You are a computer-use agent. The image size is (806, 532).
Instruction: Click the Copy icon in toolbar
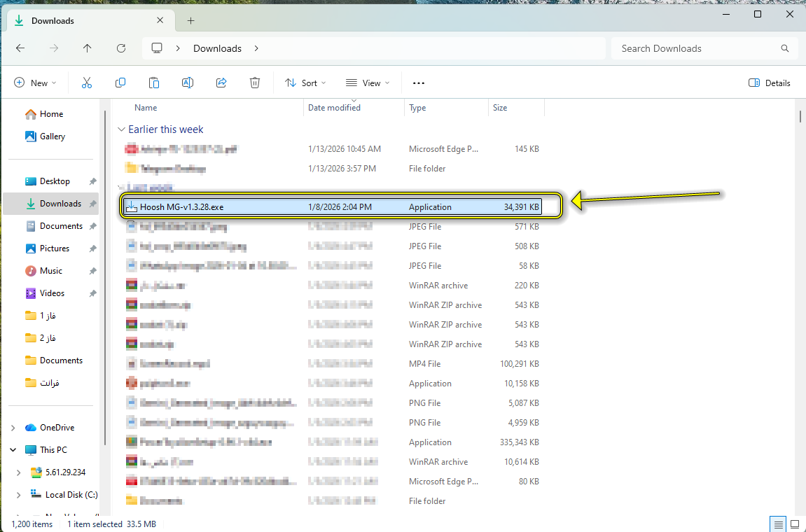pos(120,83)
